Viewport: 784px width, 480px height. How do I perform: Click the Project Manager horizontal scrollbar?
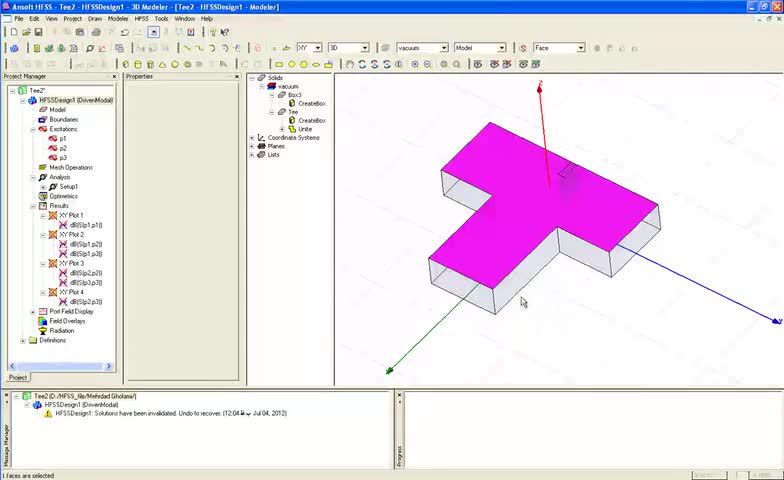[60, 366]
